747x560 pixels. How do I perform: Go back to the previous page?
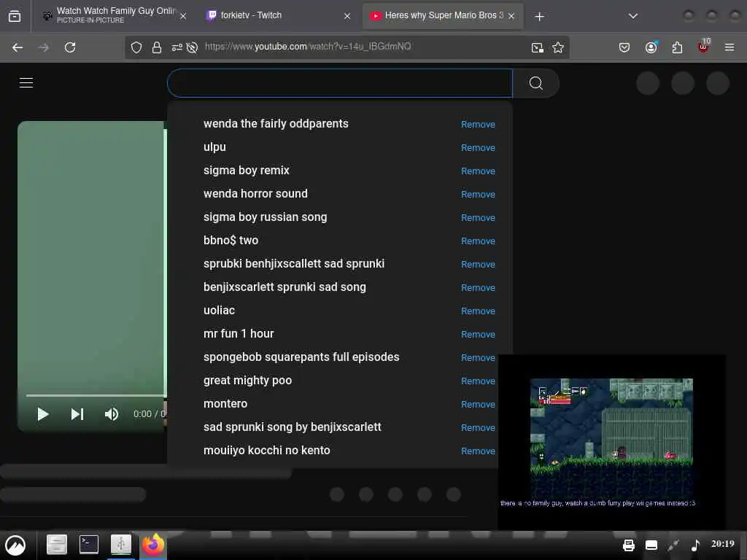18,47
